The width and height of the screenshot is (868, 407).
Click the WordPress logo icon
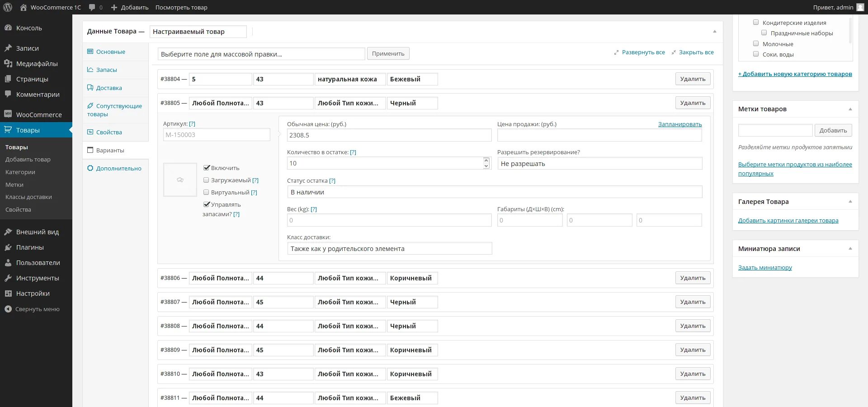pyautogui.click(x=8, y=7)
